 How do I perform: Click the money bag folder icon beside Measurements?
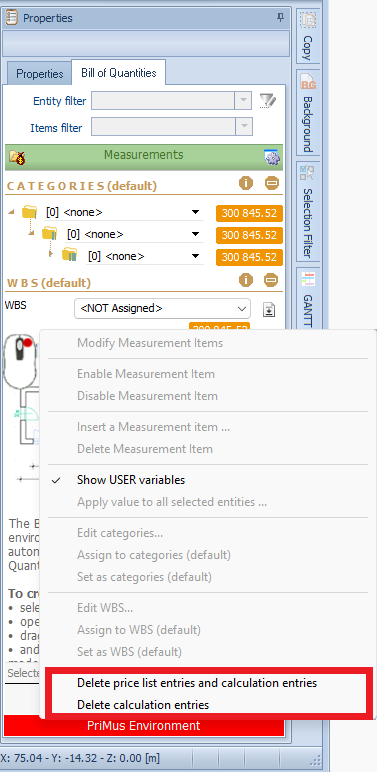coord(17,157)
